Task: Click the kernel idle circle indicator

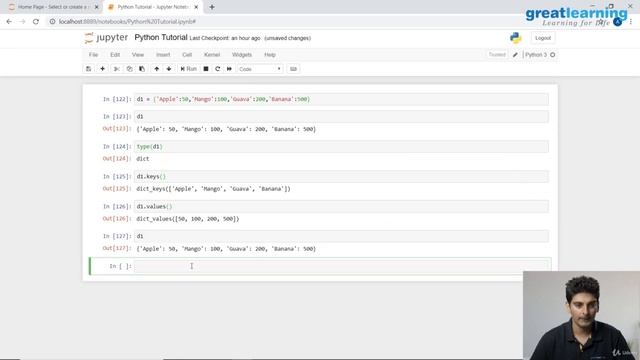Action: [x=553, y=55]
